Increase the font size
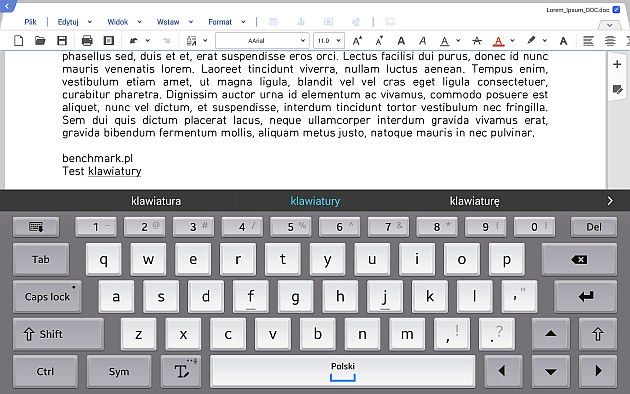Screen dimensions: 630x394 [x=357, y=41]
